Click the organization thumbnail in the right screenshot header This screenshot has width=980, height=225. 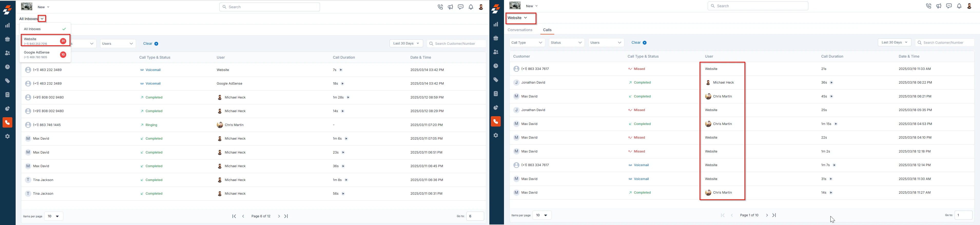pyautogui.click(x=515, y=5)
